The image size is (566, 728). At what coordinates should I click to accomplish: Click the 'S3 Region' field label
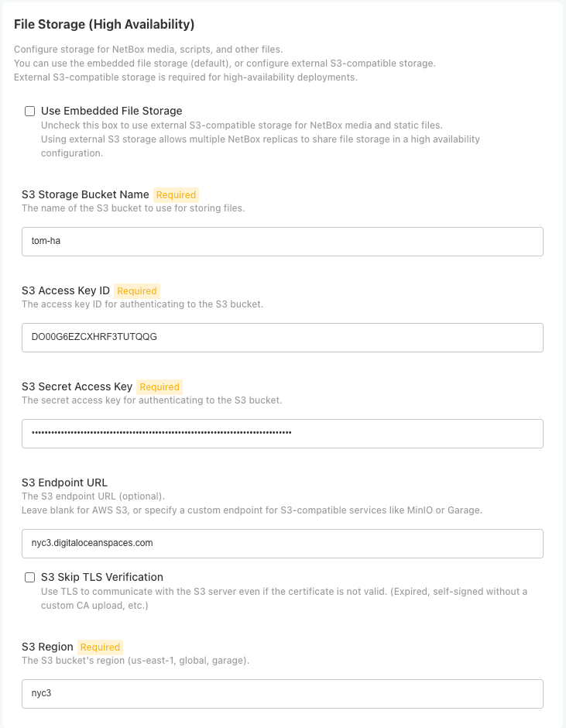(x=47, y=647)
